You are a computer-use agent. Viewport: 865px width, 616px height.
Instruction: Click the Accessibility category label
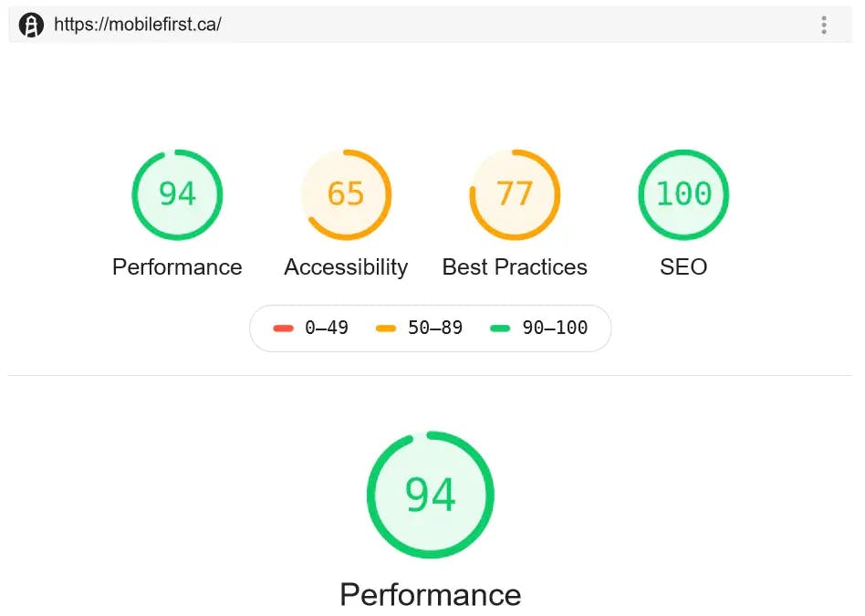coord(346,267)
